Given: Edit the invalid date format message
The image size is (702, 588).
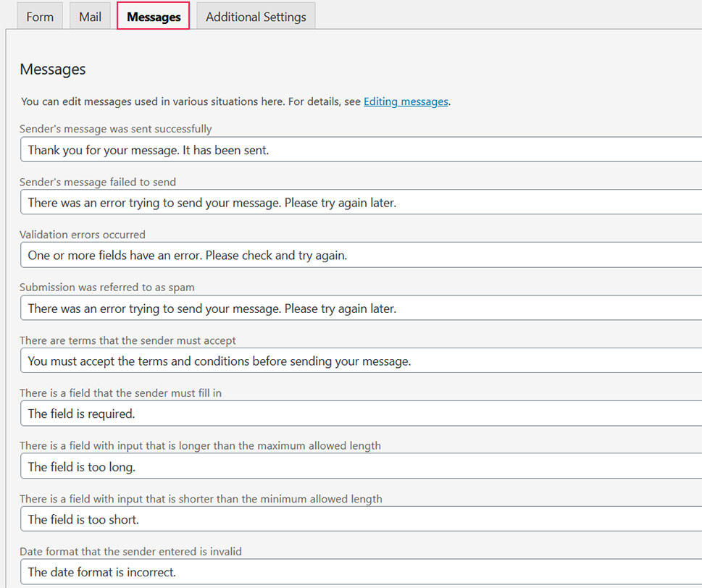Looking at the screenshot, I should click(290, 572).
